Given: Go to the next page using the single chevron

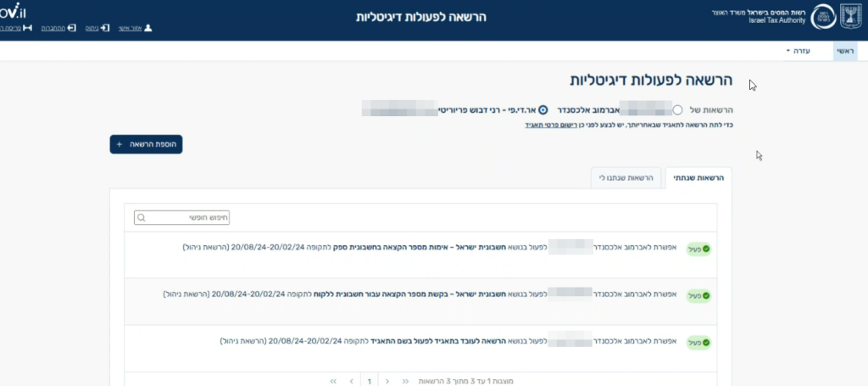Looking at the screenshot, I should 352,381.
